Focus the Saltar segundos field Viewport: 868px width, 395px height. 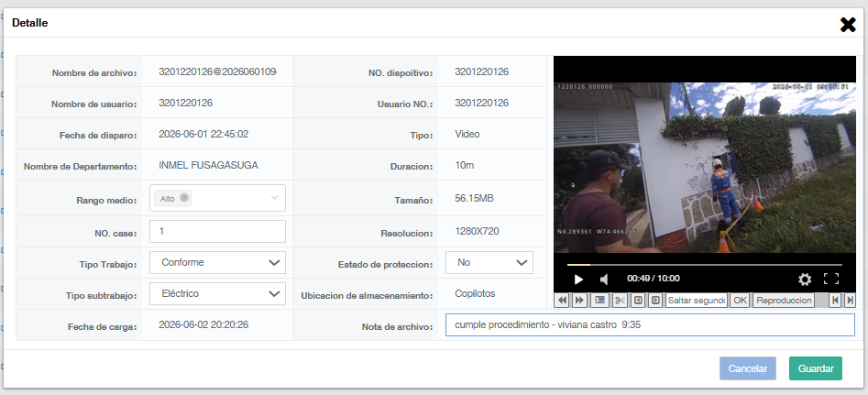coord(697,301)
